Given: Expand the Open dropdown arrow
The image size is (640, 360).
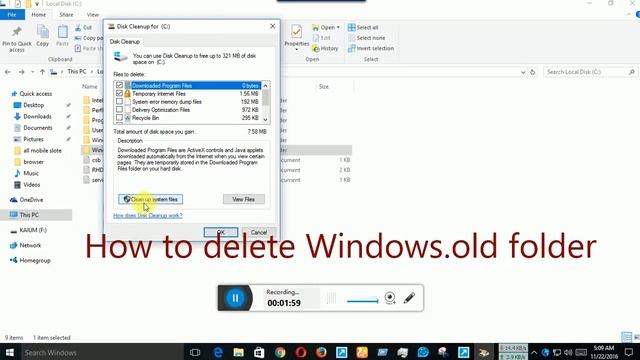Looking at the screenshot, I should [338, 27].
